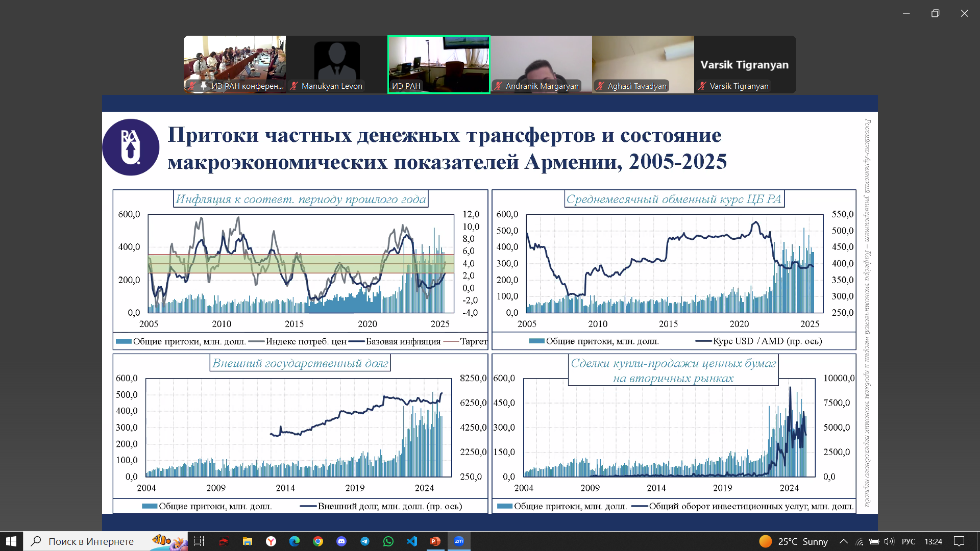
Task: Open Google Chrome from taskbar
Action: [x=318, y=541]
